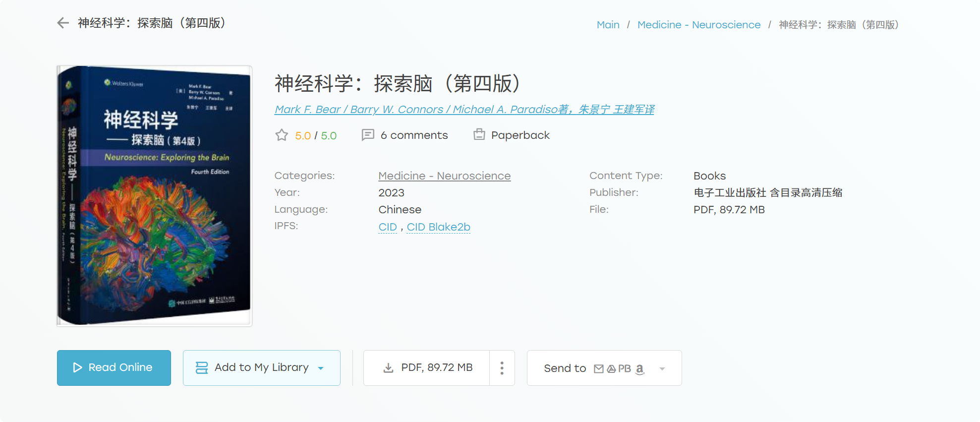Download the PDF, 89.72 MB file
Image resolution: width=980 pixels, height=422 pixels.
427,368
